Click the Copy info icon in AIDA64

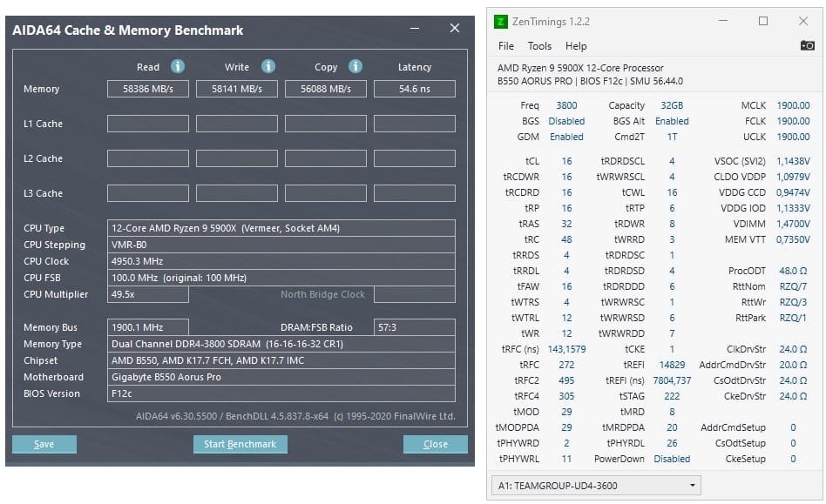355,66
